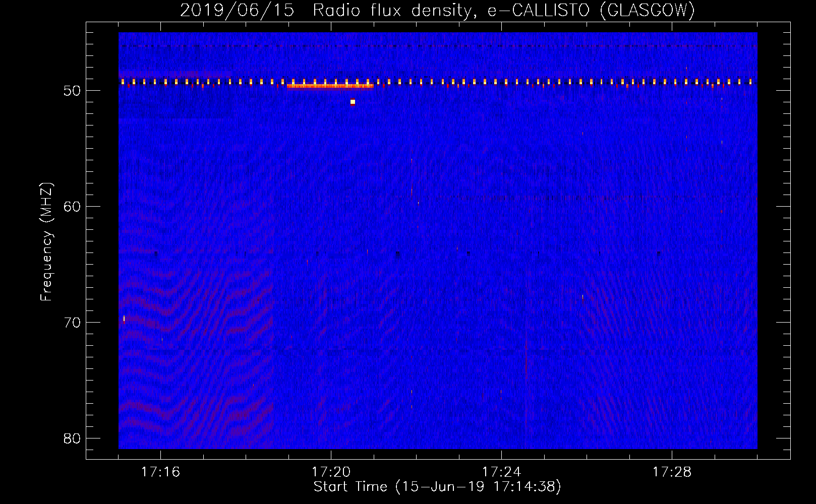Screen dimensions: 816x504
Task: Click the 'Frequency (MHZ)' axis label
Action: [46, 242]
